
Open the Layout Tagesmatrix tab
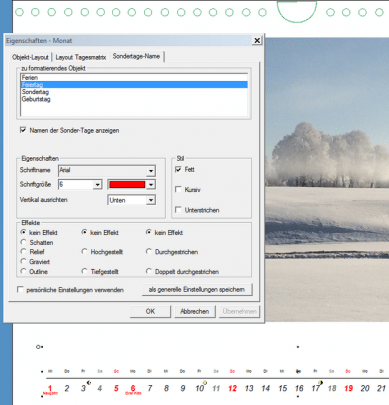point(81,57)
